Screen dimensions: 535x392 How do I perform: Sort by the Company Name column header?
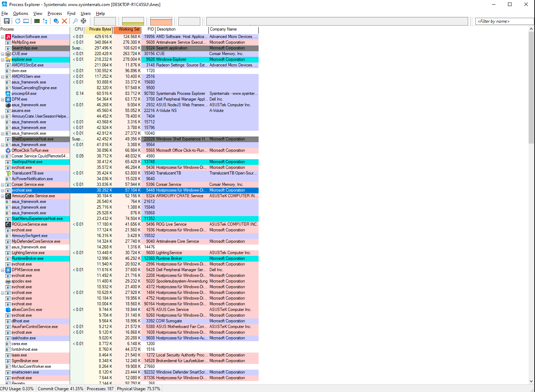coord(234,29)
